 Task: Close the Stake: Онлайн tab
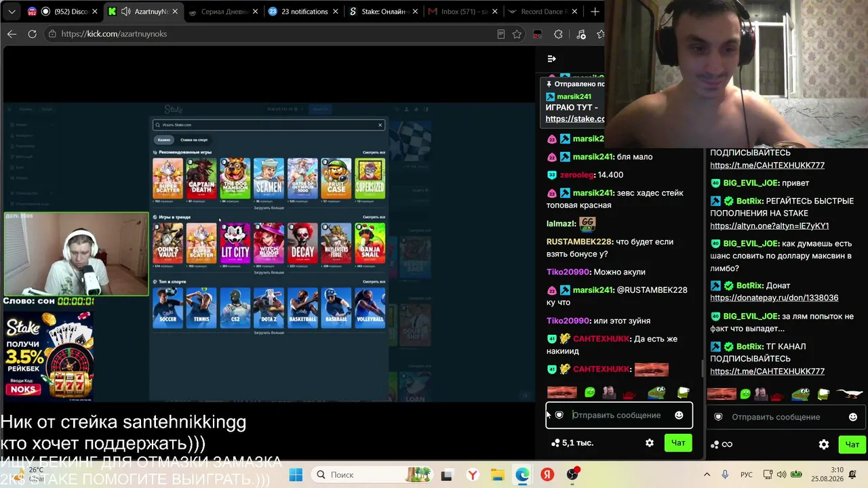[414, 12]
